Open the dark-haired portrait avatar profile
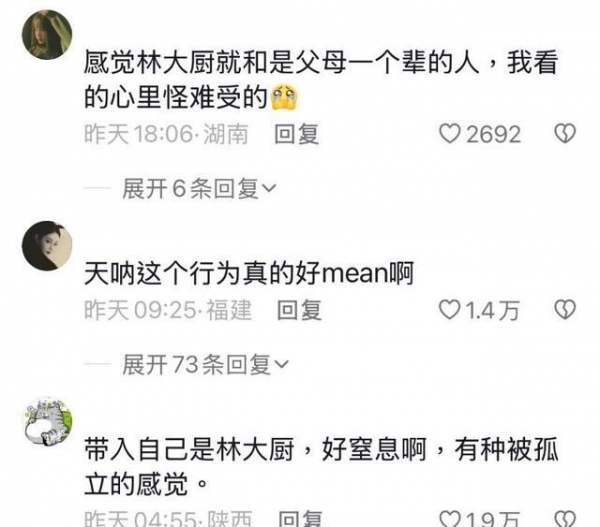The image size is (600, 527). (47, 246)
